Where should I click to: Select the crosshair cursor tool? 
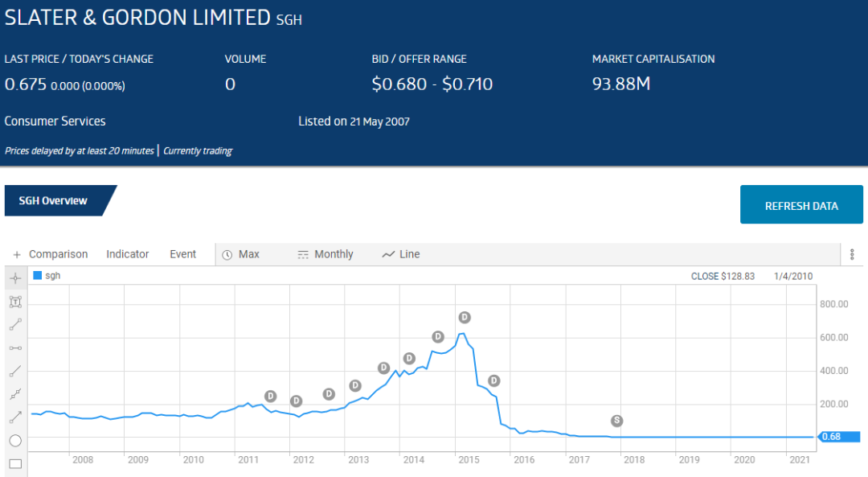click(x=15, y=278)
